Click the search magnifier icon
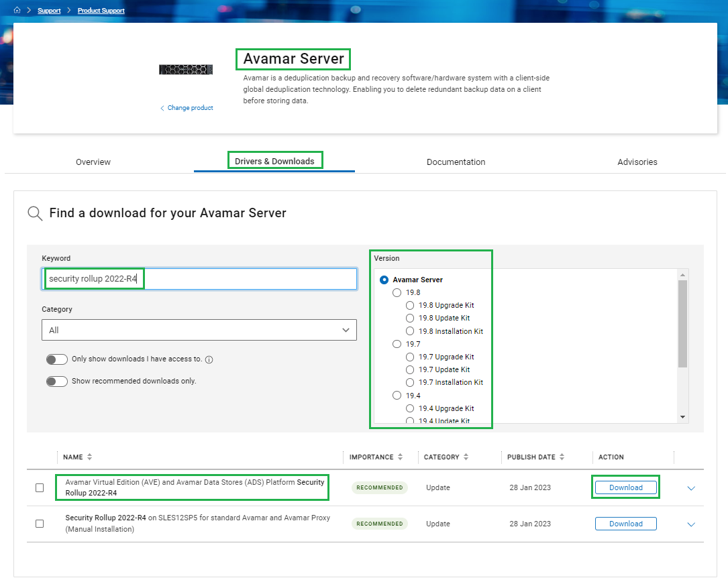The height and width of the screenshot is (584, 728). tap(34, 213)
